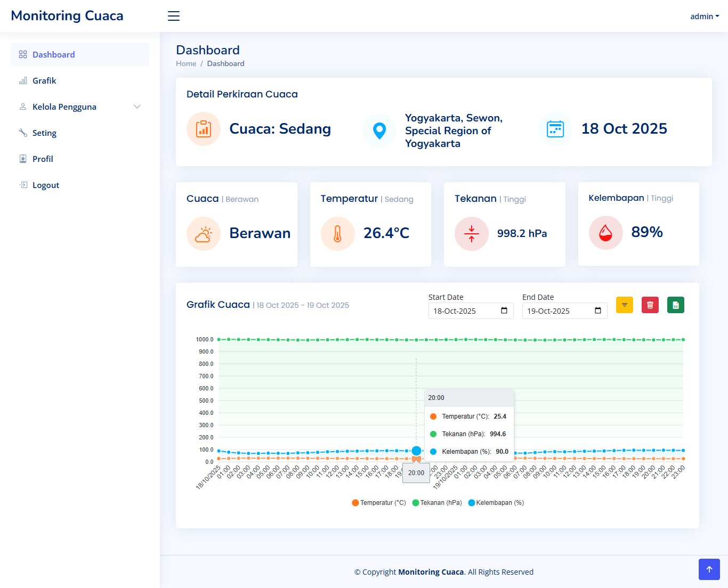Click the Logout icon in the sidebar
This screenshot has width=728, height=588.
click(22, 185)
